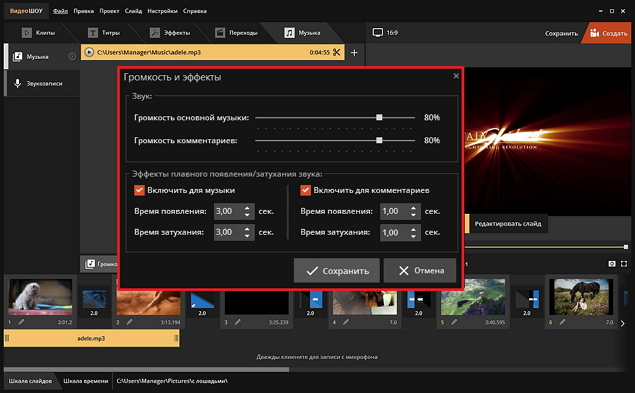Switch to the Клипы tab
The image size is (635, 393).
coord(39,33)
